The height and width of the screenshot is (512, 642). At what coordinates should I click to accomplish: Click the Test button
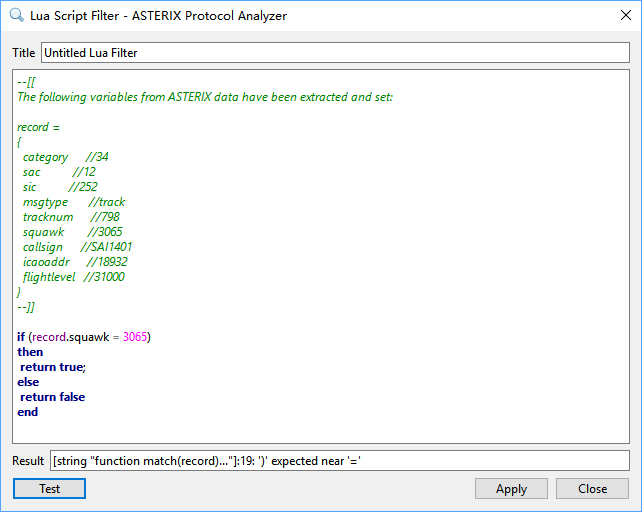(49, 488)
